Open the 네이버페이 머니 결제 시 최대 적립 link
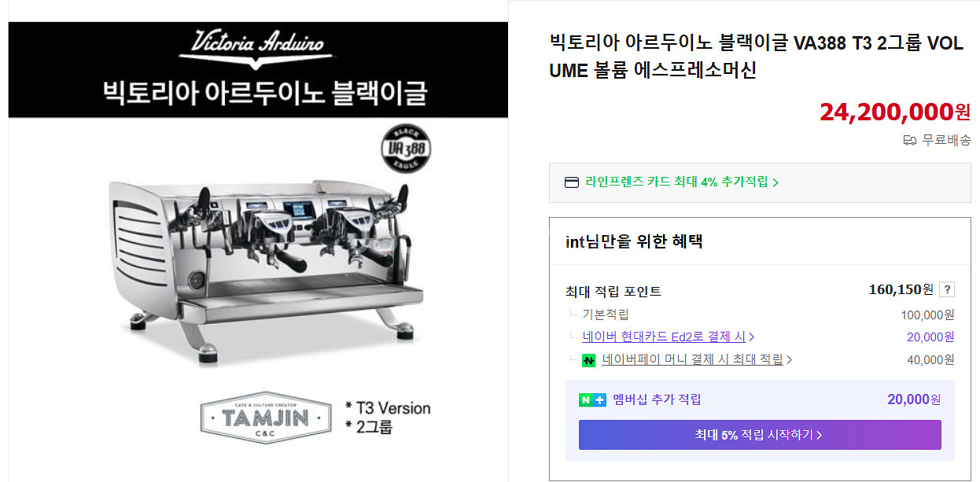 [x=692, y=360]
